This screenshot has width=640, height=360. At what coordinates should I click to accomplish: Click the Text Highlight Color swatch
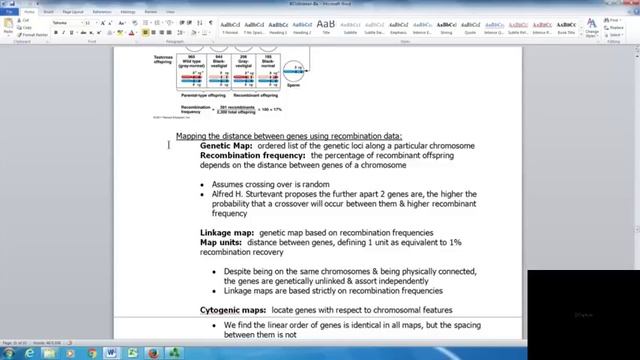120,33
